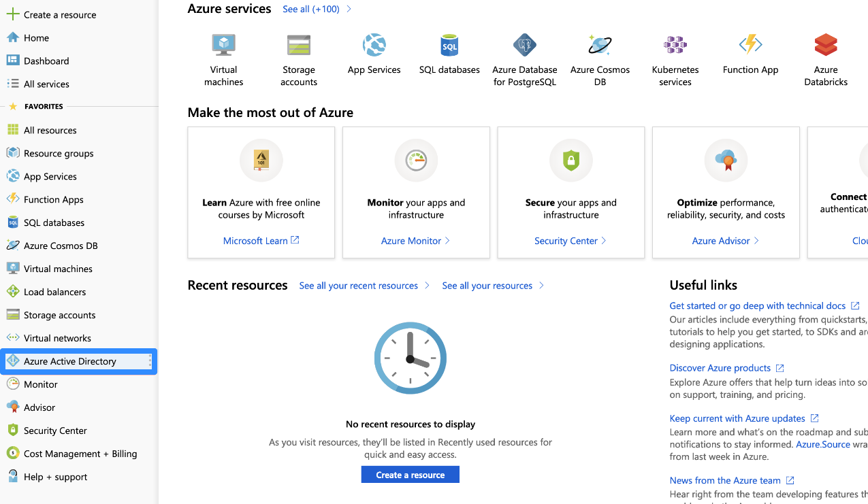Open the Security Center card link
Image resolution: width=868 pixels, height=504 pixels.
566,241
